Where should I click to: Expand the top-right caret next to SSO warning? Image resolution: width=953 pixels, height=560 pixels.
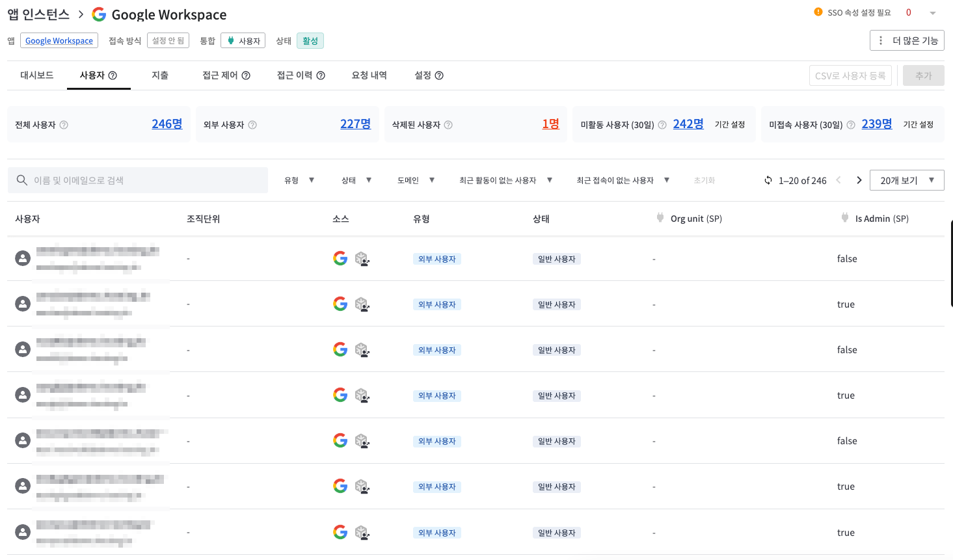[x=932, y=13]
